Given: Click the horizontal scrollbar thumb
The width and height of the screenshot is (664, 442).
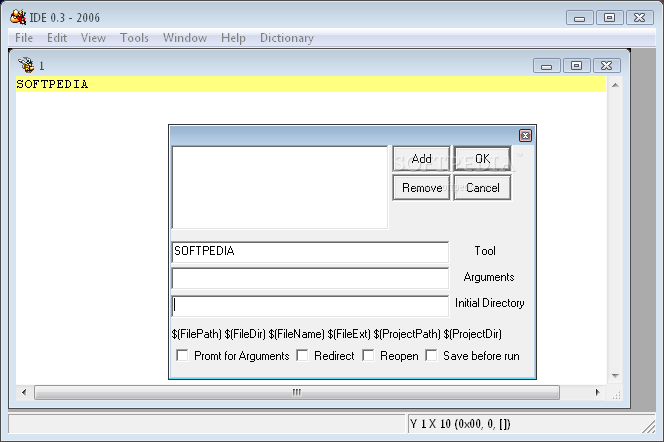Looking at the screenshot, I should coord(297,392).
